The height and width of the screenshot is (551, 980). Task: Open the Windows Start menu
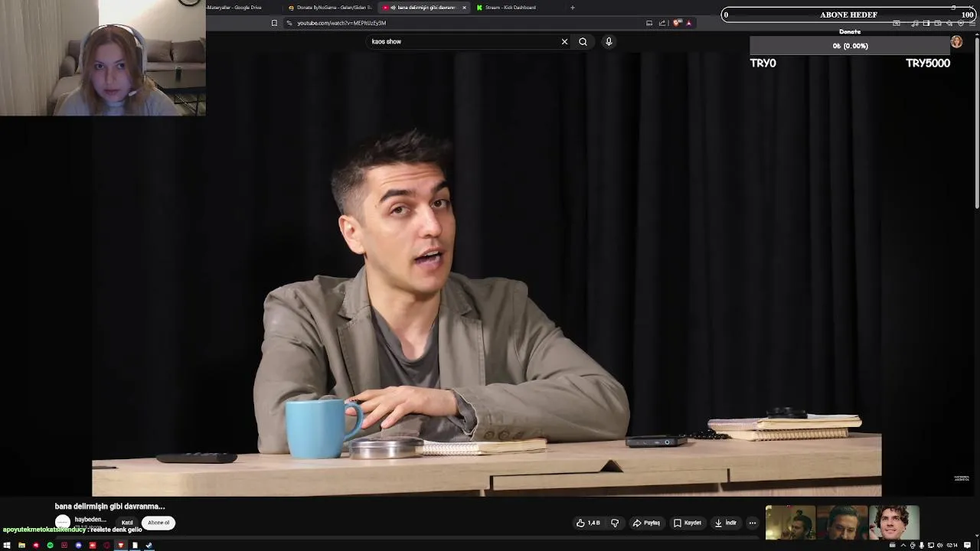(x=7, y=546)
